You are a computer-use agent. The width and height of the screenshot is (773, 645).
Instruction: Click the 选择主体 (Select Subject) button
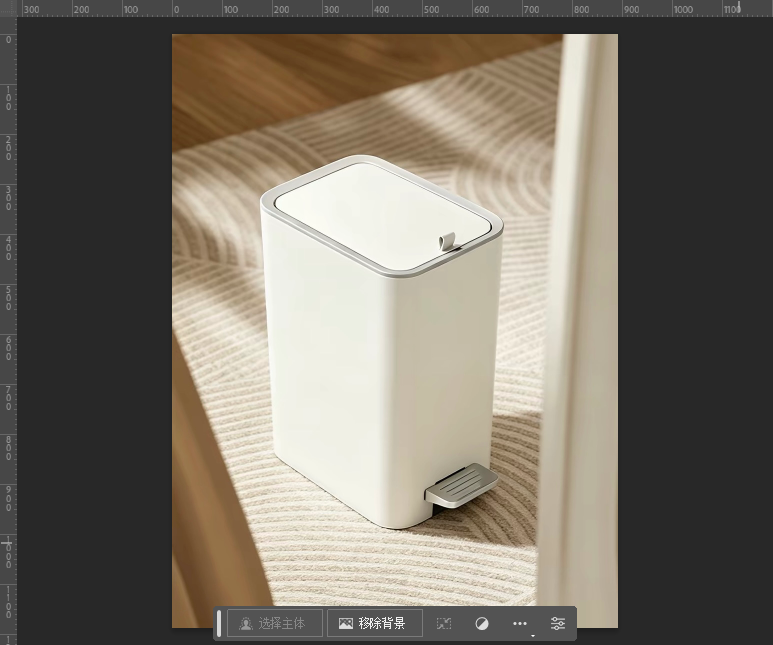(x=275, y=623)
